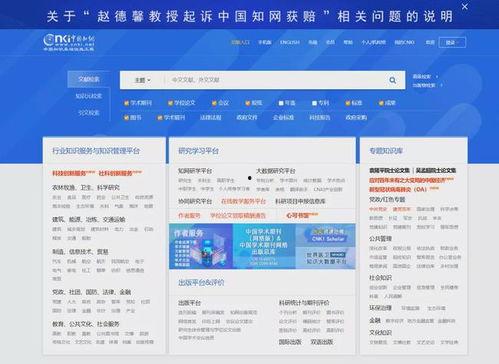Enable the 专利 checkbox
The width and height of the screenshot is (499, 364).
coord(314,103)
